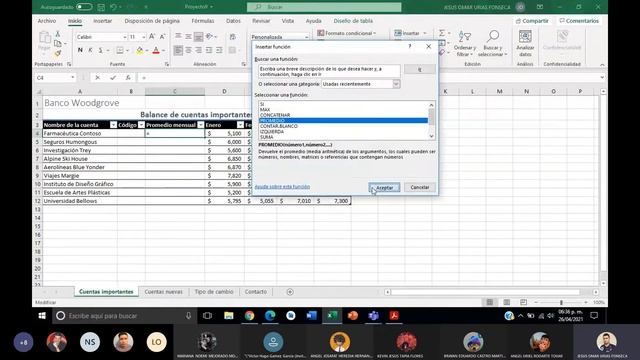Click the Comentarios button
640x360 pixels.
pyautogui.click(x=579, y=21)
